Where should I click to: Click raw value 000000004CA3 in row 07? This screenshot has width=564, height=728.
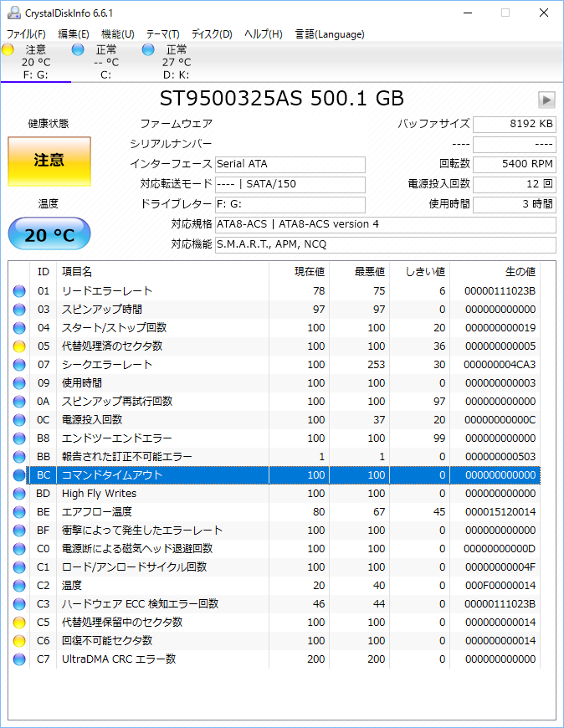[500, 365]
